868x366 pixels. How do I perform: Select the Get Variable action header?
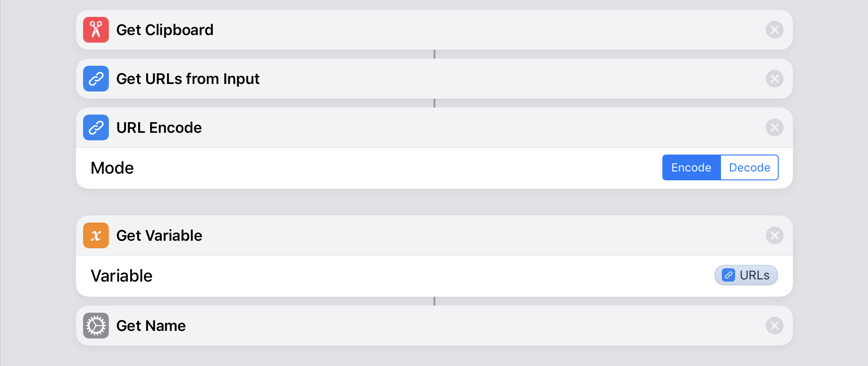click(434, 235)
